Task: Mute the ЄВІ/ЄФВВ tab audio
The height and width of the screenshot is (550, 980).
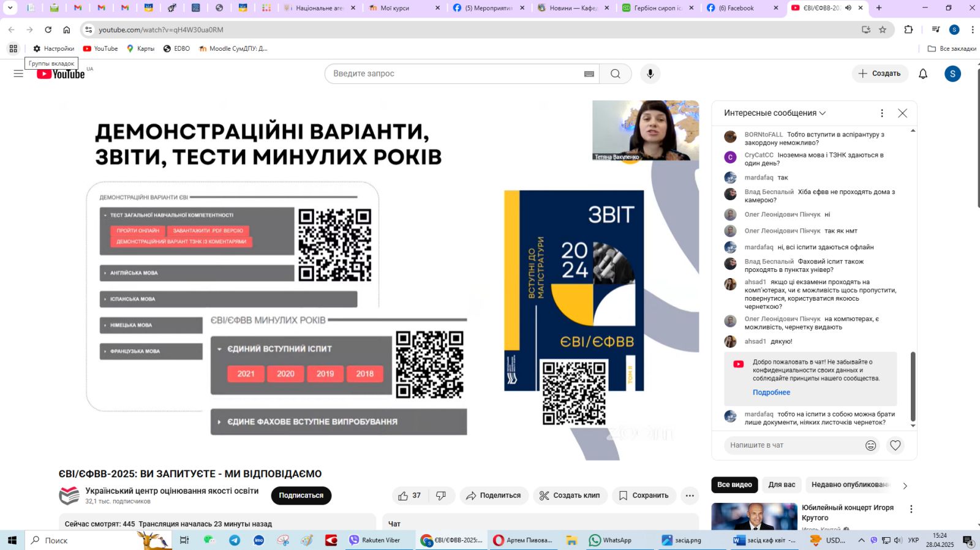Action: coord(848,8)
